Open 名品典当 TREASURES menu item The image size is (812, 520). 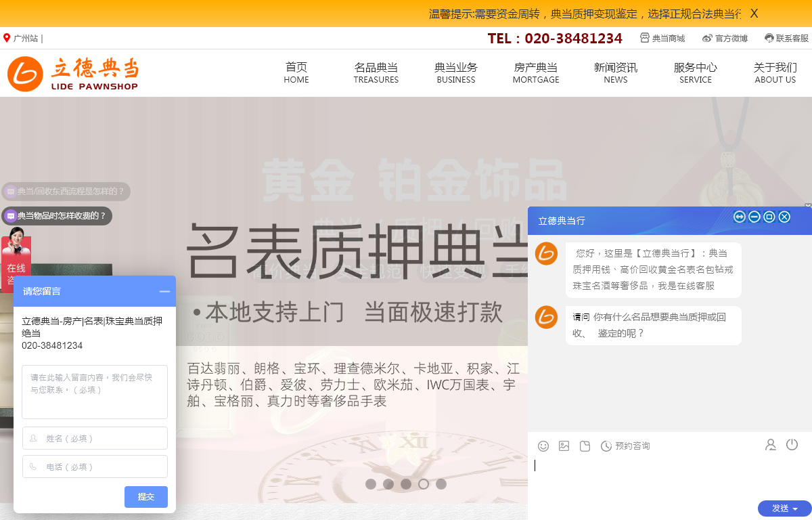pyautogui.click(x=376, y=73)
